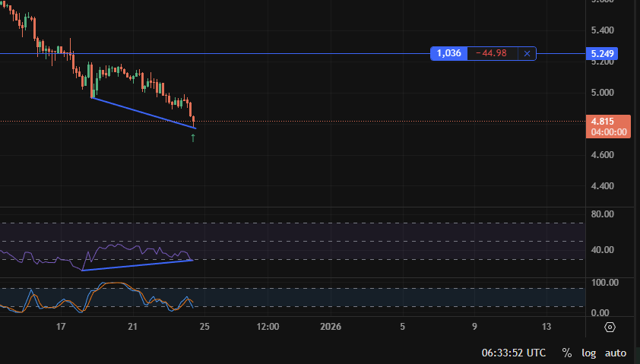Click the 4.600 price axis label
The width and height of the screenshot is (640, 364).
603,155
